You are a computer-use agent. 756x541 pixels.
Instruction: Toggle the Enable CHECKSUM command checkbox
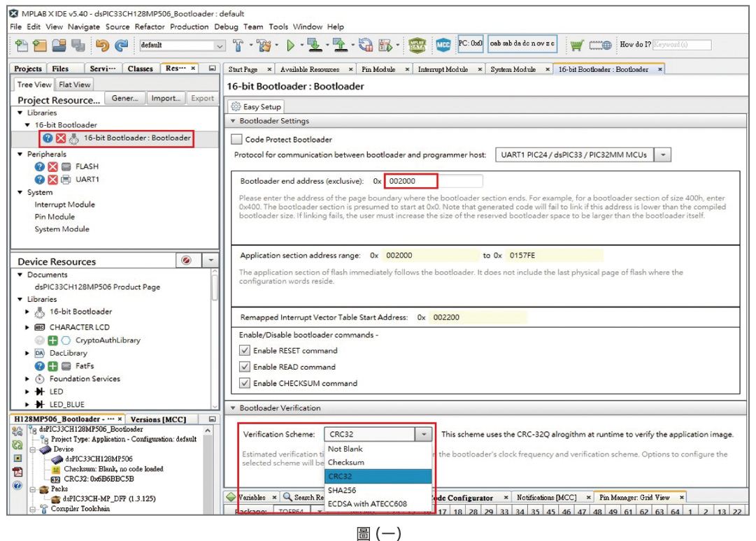tap(245, 383)
